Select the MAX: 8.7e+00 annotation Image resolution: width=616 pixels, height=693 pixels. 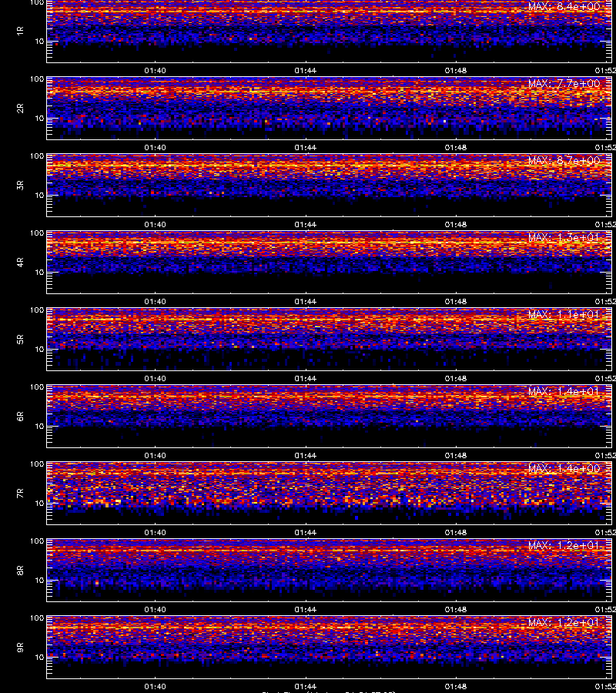[x=564, y=160]
